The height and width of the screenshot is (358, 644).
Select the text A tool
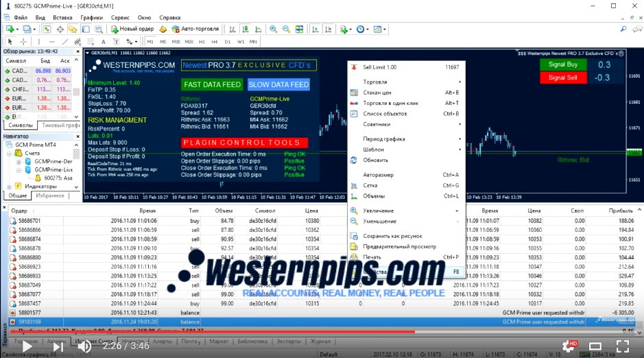click(x=103, y=41)
